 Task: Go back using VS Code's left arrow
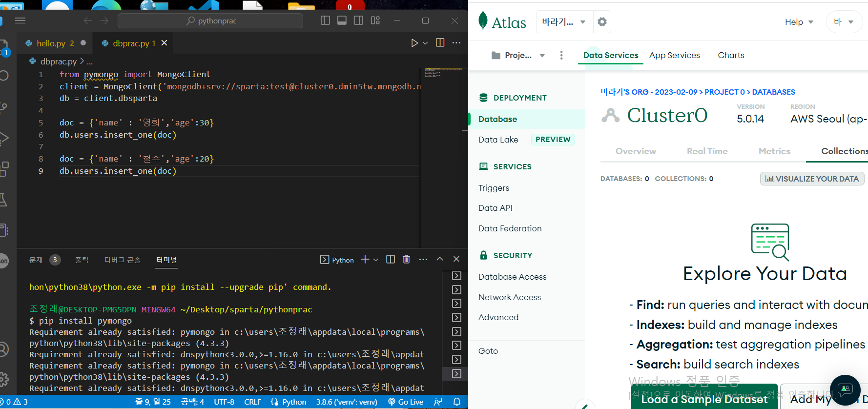point(88,20)
